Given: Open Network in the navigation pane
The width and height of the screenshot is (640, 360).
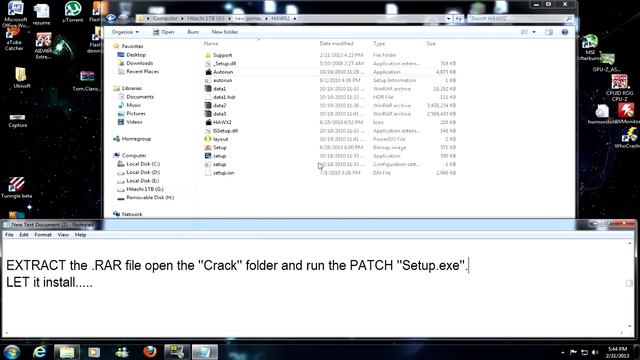Looking at the screenshot, I should (x=132, y=214).
